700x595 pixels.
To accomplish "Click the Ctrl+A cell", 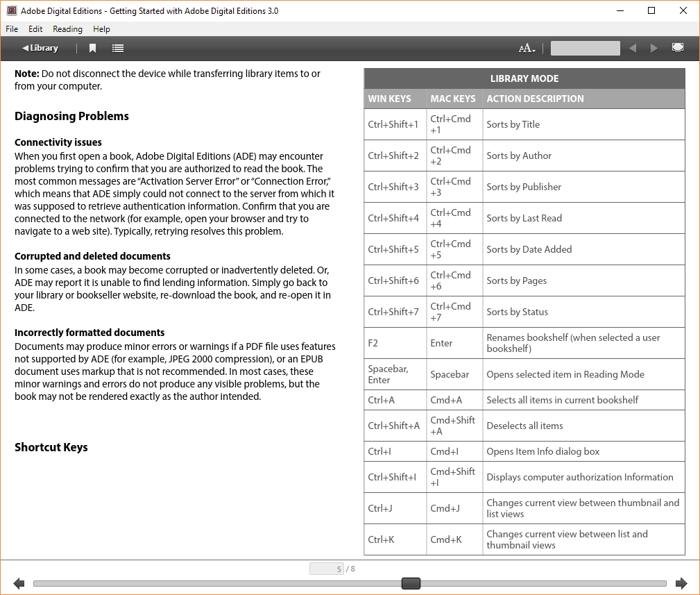I will (x=395, y=400).
